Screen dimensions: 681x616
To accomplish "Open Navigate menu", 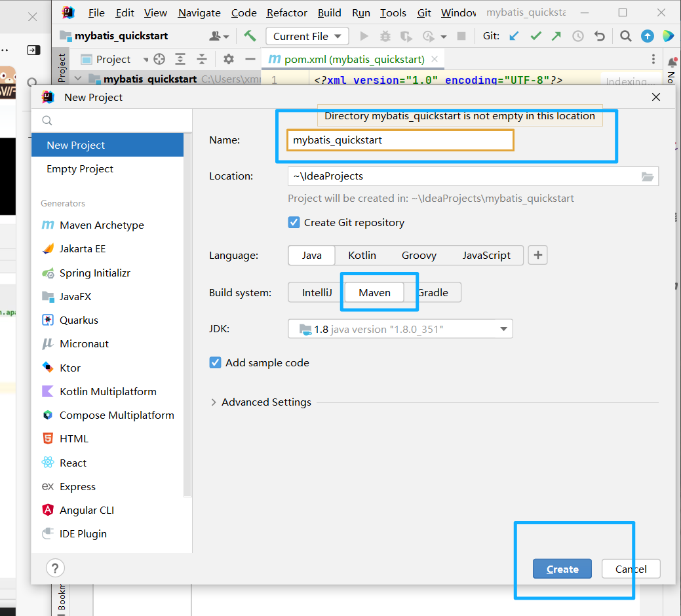I will [x=199, y=12].
